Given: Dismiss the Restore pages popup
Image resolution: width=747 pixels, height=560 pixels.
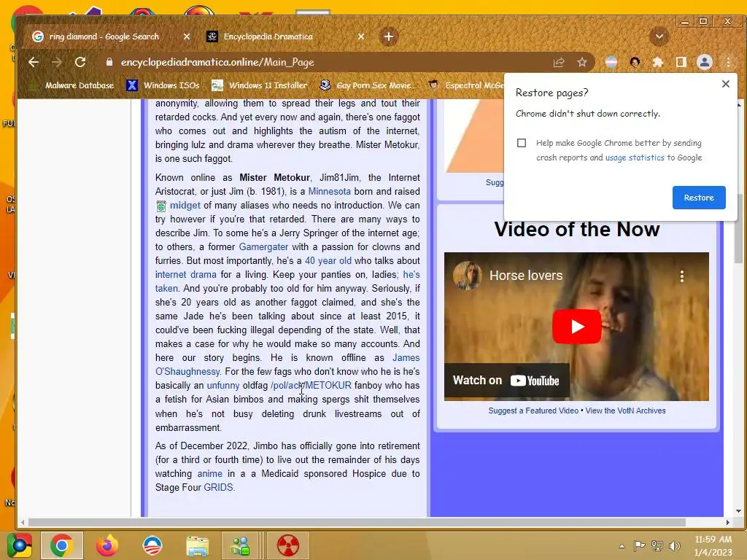Looking at the screenshot, I should pos(726,84).
